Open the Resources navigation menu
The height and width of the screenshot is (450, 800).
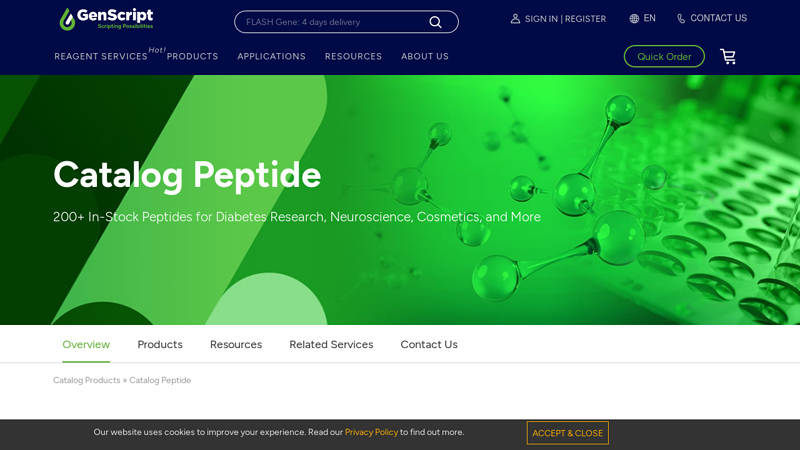tap(353, 57)
